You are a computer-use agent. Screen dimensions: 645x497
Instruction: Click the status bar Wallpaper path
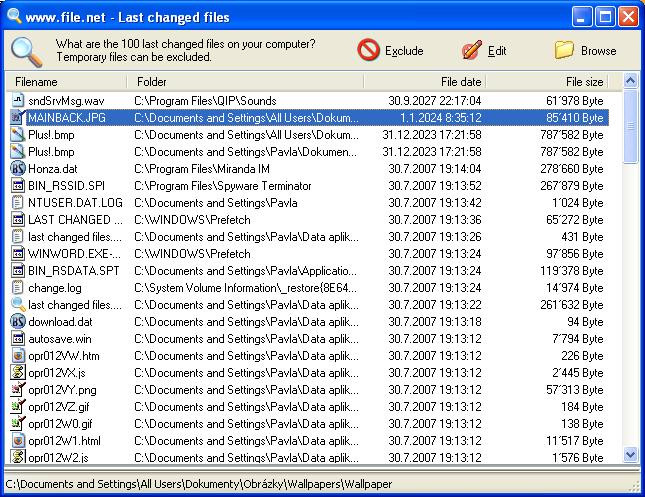coord(199,484)
